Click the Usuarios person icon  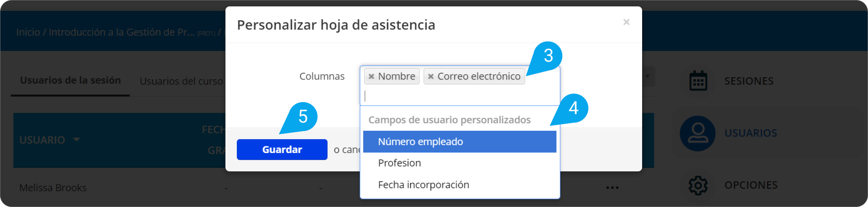(x=698, y=133)
